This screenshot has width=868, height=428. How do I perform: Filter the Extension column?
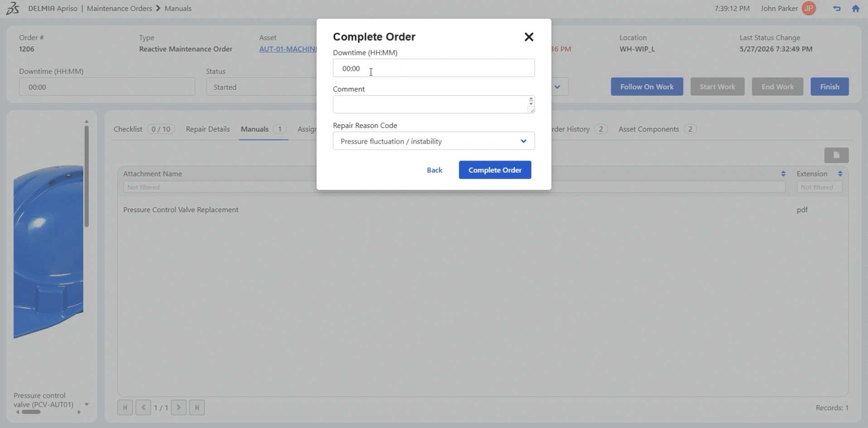point(819,187)
